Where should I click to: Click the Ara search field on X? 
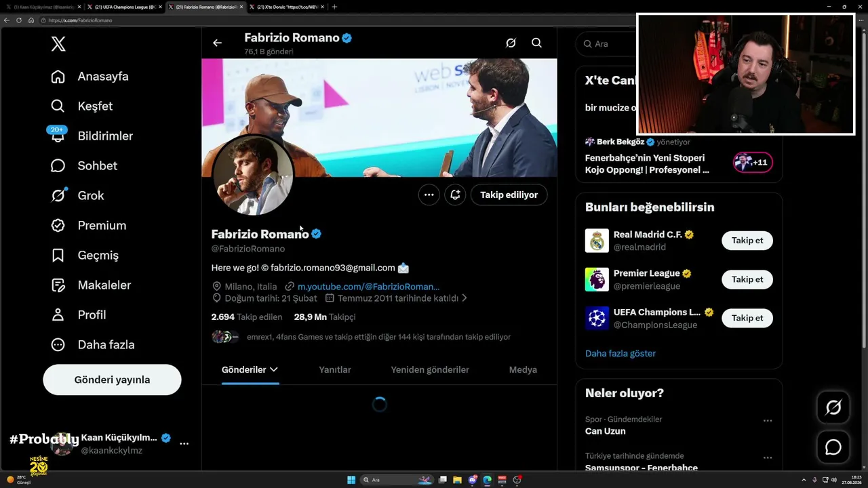click(607, 44)
